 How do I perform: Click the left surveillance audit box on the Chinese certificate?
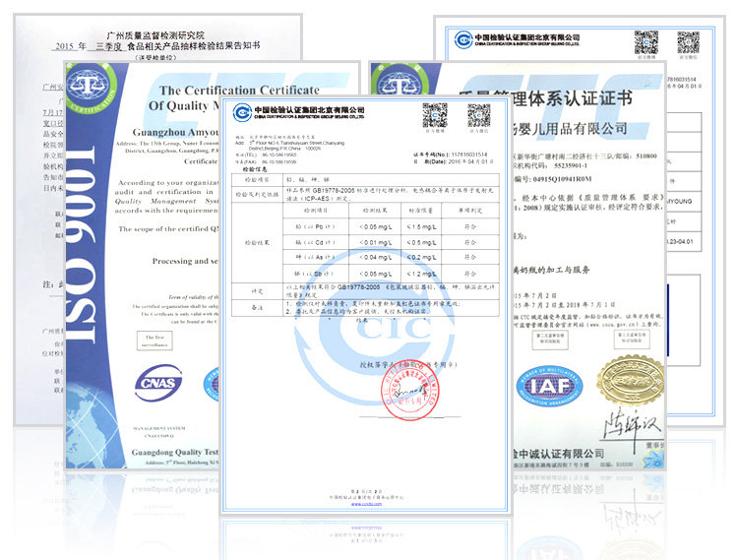coord(550,339)
